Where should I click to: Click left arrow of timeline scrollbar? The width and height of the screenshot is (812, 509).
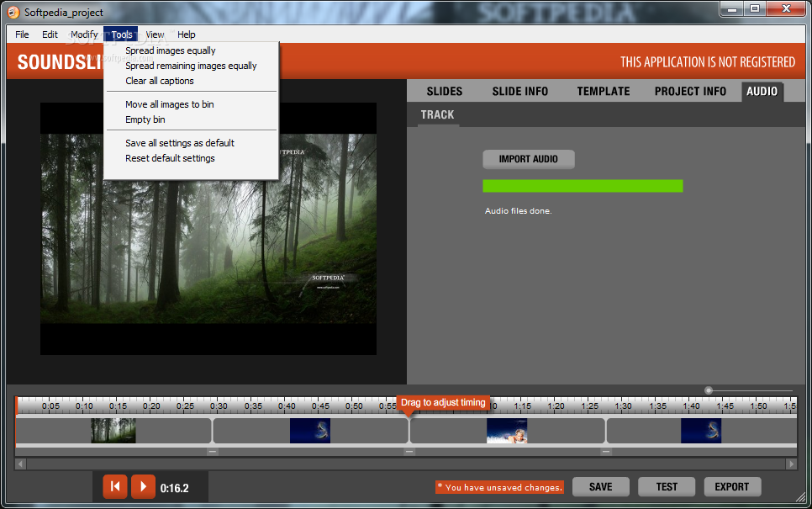pos(21,464)
